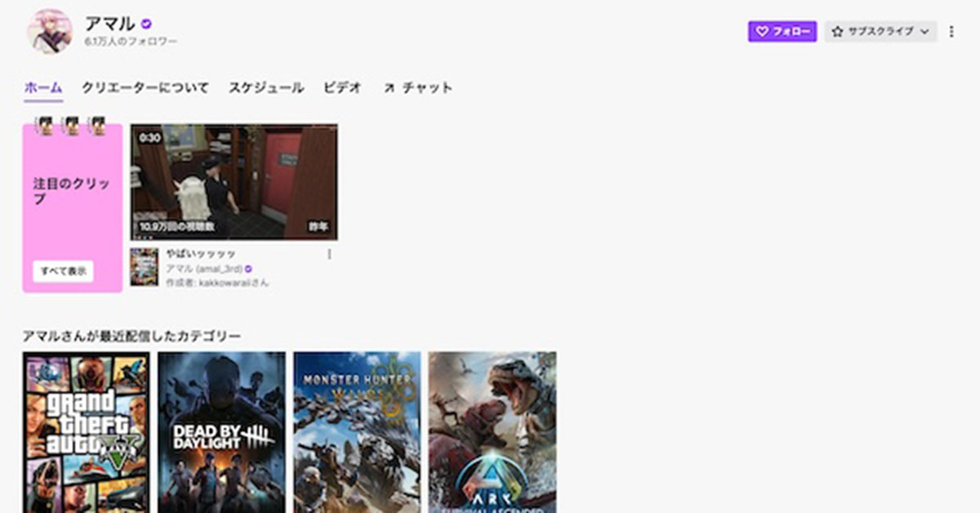The height and width of the screenshot is (513, 980).
Task: Click the verified badge beside アマル name
Action: point(146,25)
